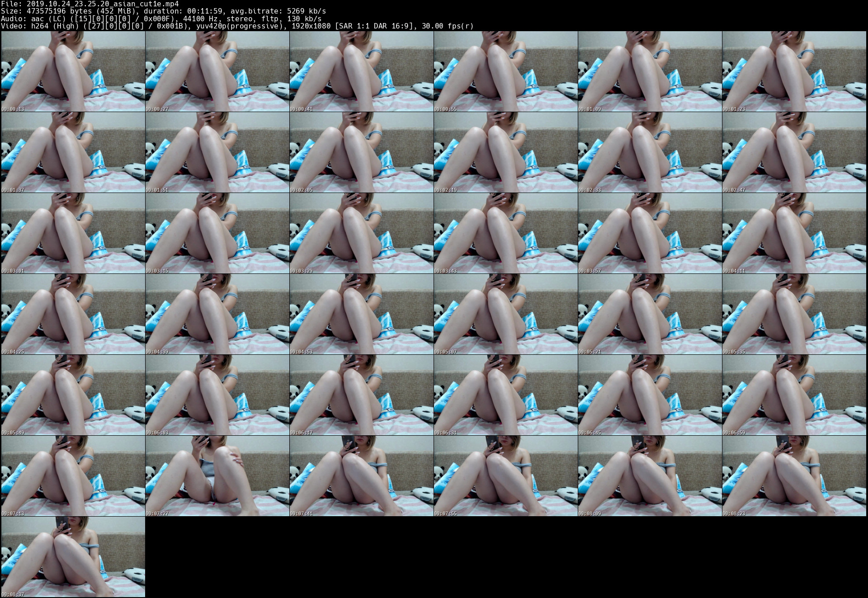
Task: Select the frame at 00:00:41
Action: 361,71
